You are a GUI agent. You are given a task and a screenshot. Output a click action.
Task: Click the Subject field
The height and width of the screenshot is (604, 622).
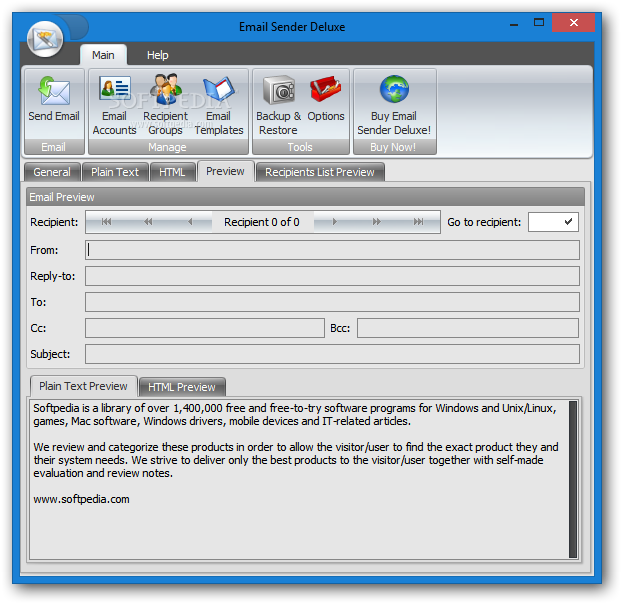[x=332, y=354]
